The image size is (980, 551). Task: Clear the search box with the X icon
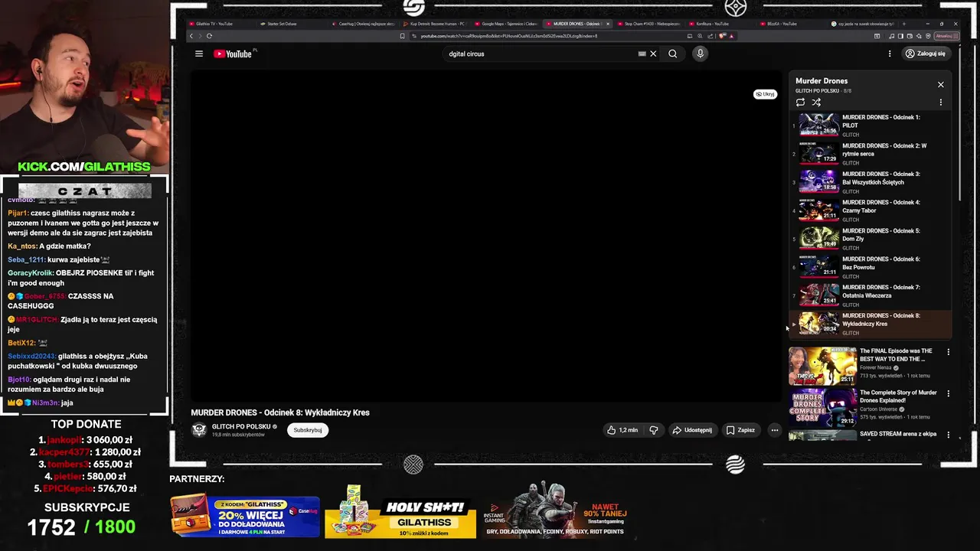(653, 54)
